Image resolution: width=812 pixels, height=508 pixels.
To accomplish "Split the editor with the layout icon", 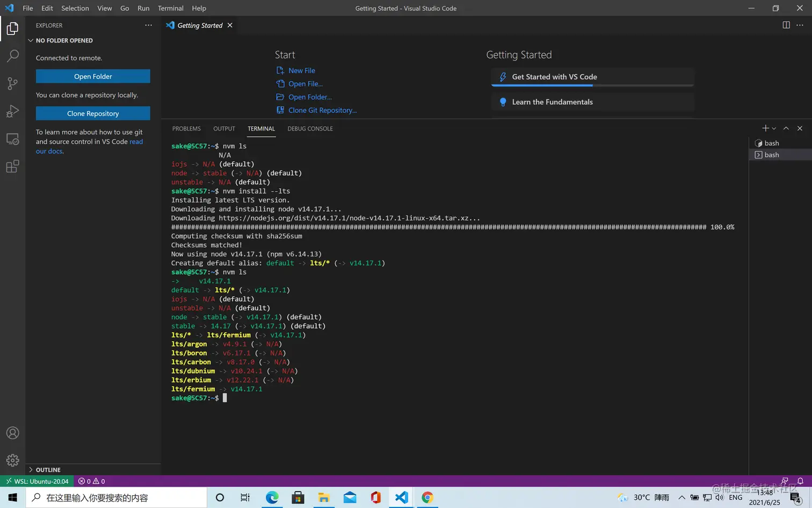I will tap(786, 25).
